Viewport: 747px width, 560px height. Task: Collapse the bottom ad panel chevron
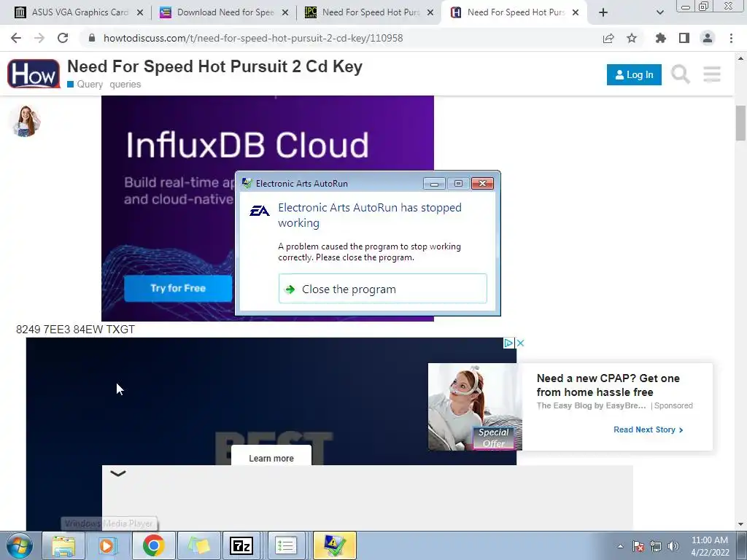[x=118, y=473]
